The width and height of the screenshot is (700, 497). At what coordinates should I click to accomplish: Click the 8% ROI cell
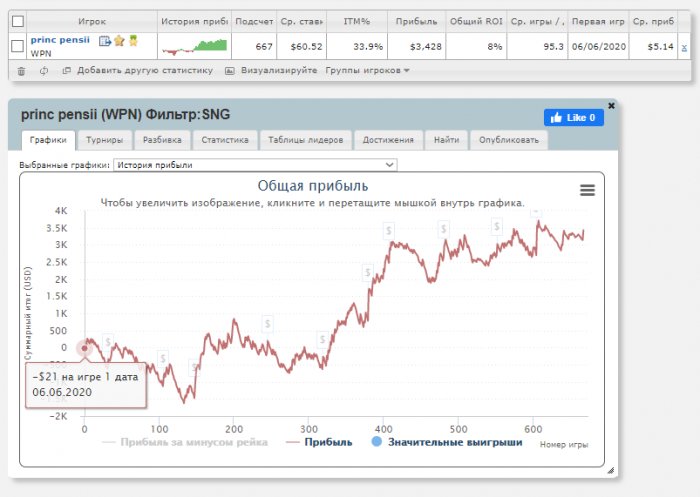click(x=476, y=46)
